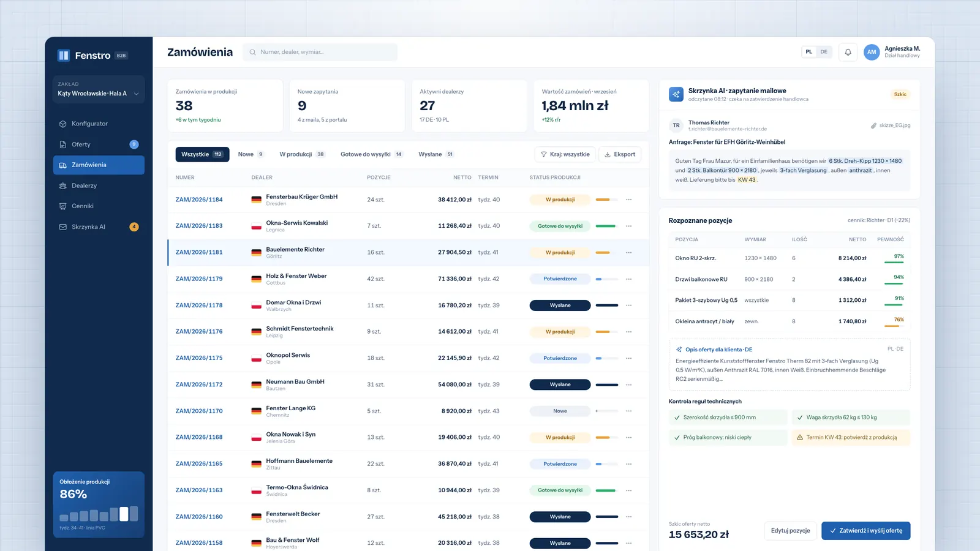
Task: View the Wysłane orders tab
Action: [x=436, y=154]
